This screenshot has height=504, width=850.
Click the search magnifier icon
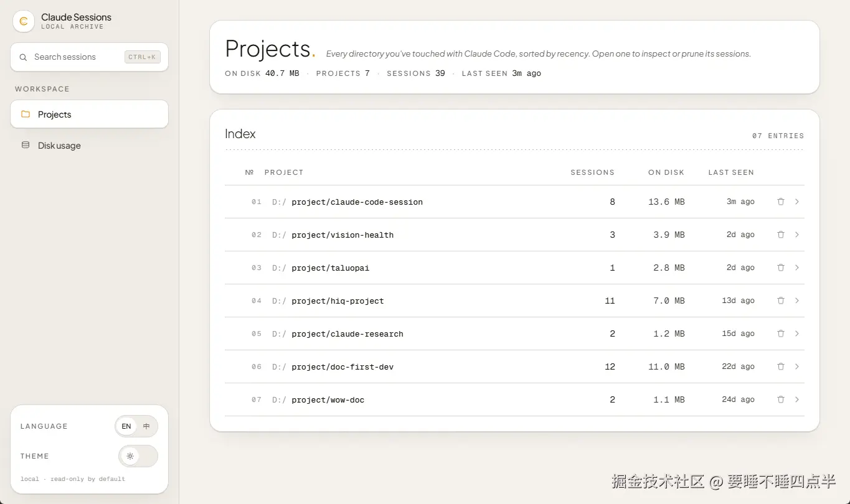[x=23, y=57]
